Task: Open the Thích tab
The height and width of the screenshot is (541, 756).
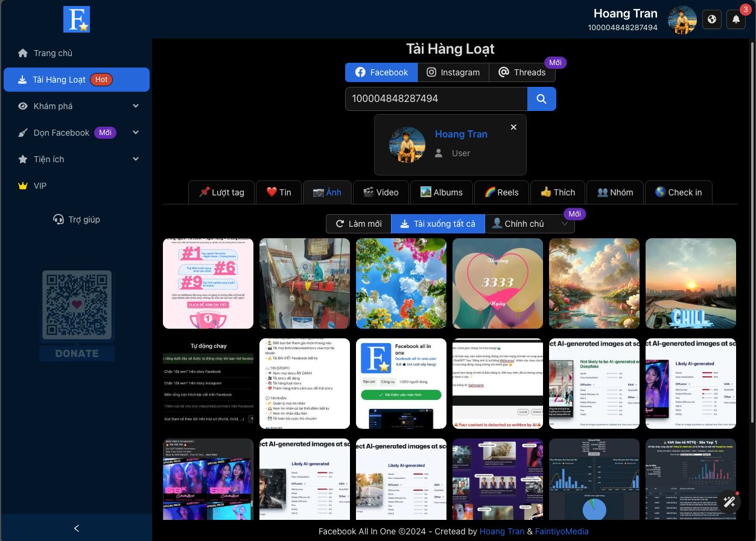Action: (x=557, y=192)
